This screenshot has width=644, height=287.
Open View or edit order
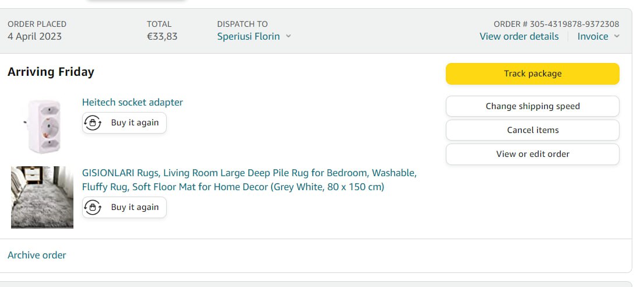coord(533,154)
